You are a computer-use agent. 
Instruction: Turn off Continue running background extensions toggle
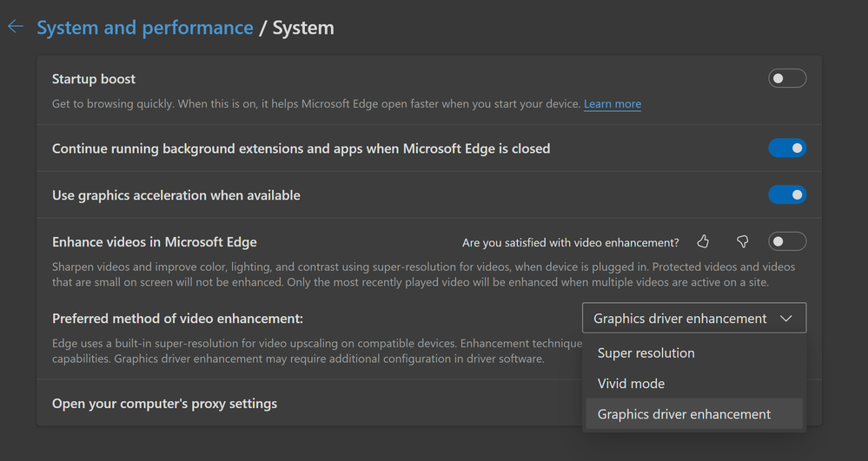(x=786, y=148)
